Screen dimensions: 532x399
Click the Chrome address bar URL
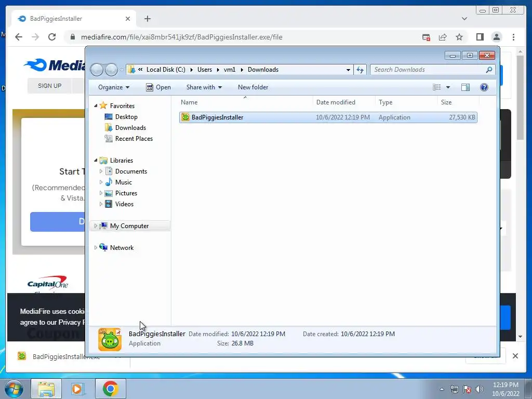click(x=181, y=37)
